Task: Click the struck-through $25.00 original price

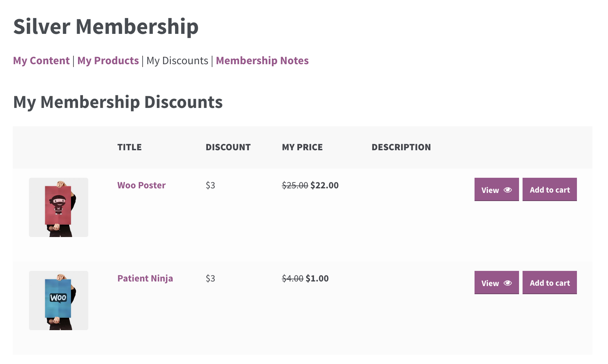Action: click(x=295, y=185)
